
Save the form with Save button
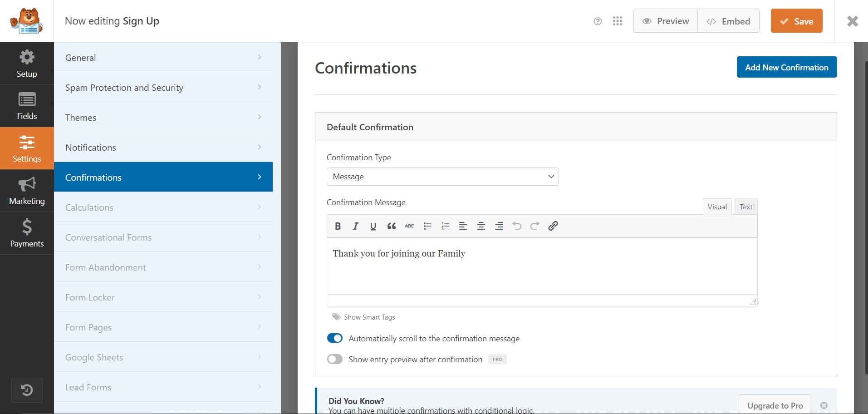click(796, 21)
